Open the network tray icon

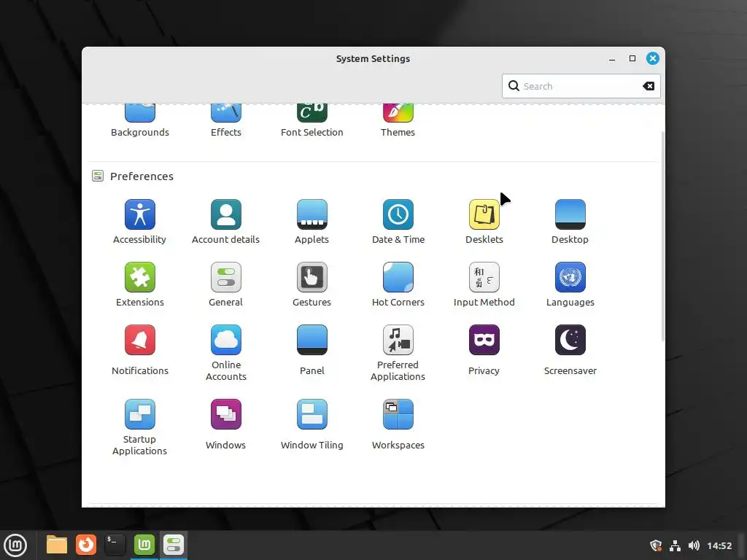pyautogui.click(x=675, y=545)
